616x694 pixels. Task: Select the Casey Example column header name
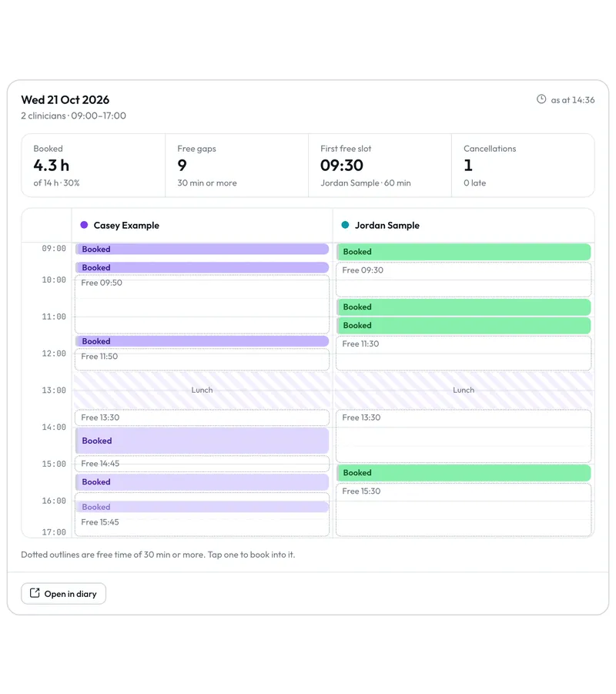(x=126, y=225)
